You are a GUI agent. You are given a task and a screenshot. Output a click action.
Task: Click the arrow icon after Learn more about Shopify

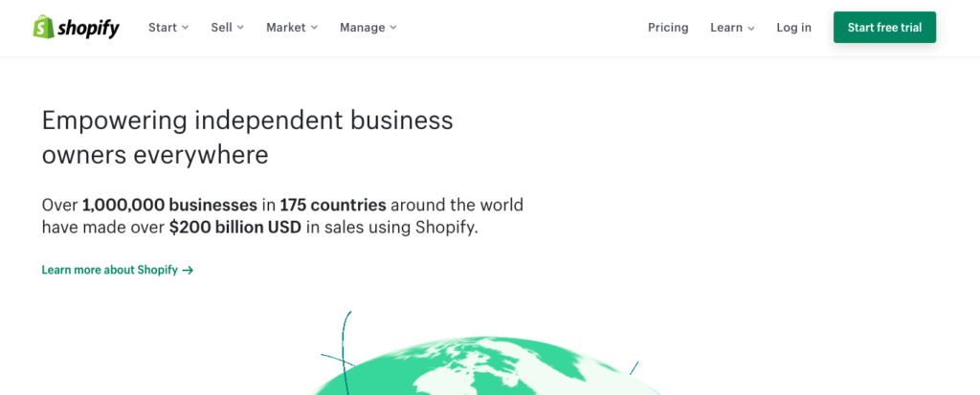coord(188,271)
